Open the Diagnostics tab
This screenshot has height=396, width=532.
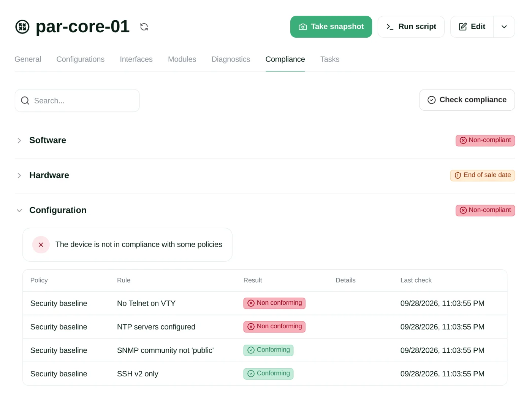coord(231,59)
